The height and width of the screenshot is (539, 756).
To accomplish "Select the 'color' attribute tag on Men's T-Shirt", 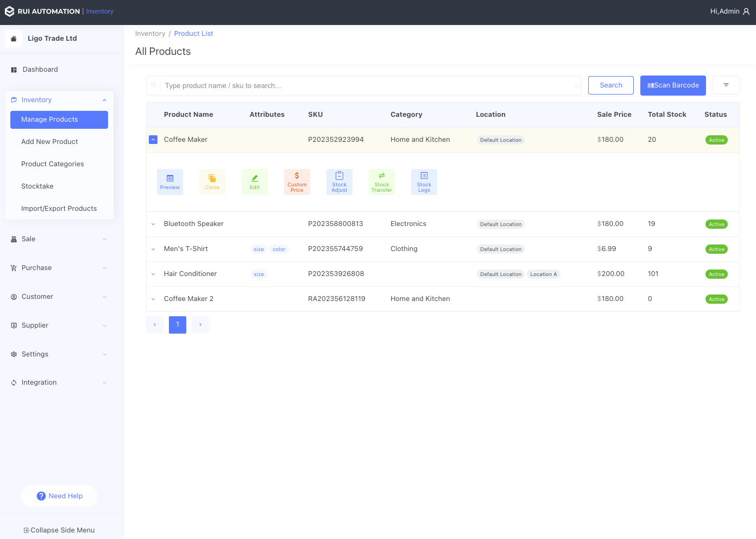I will (279, 249).
